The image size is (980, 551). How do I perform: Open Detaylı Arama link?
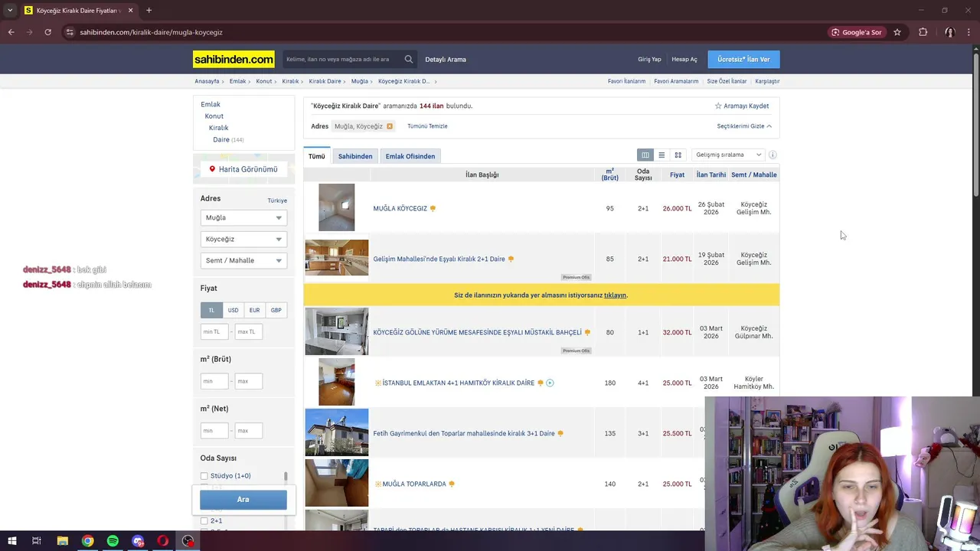coord(446,60)
